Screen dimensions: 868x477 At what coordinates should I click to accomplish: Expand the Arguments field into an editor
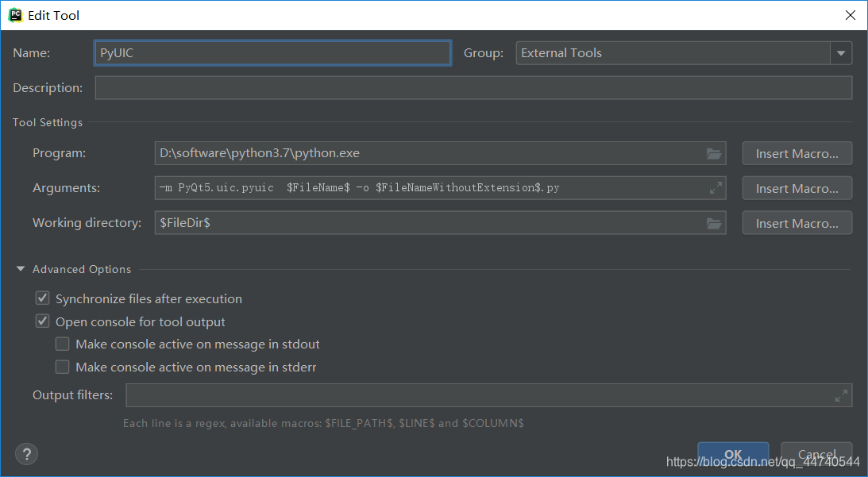[713, 188]
